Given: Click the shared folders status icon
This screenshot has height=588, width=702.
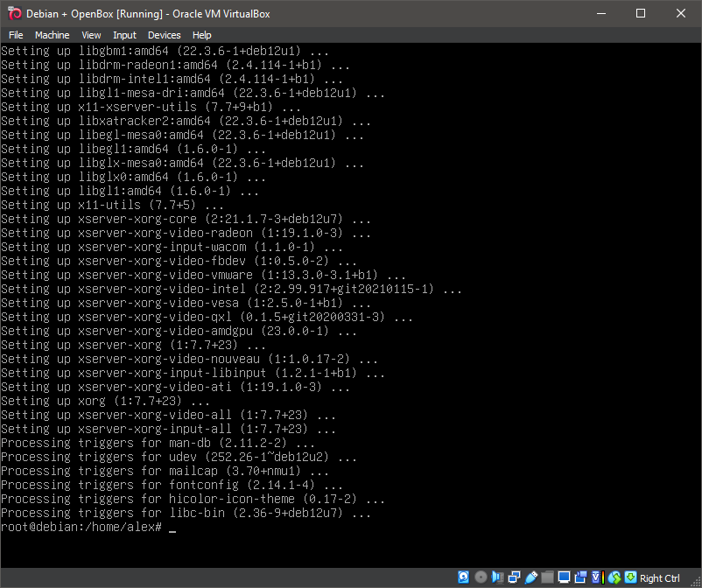Looking at the screenshot, I should 548,577.
